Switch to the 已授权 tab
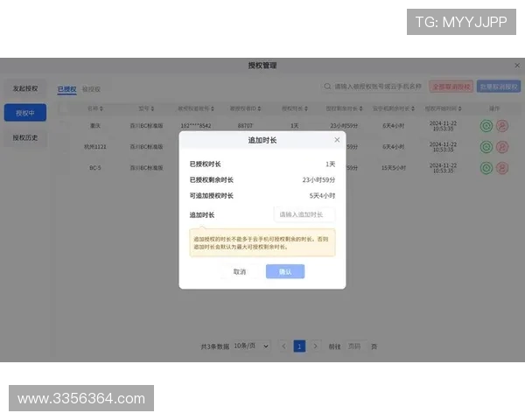 tap(67, 89)
